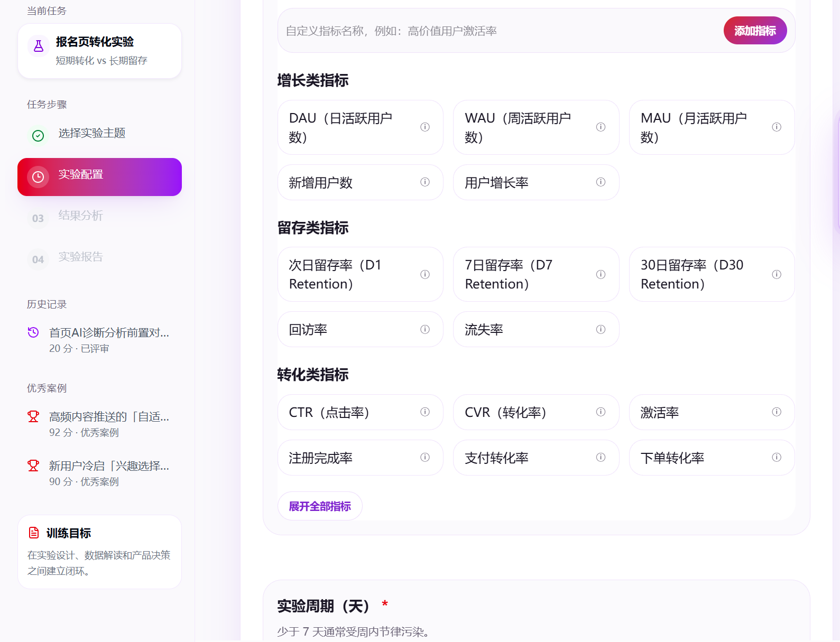Open current task card 报名页转化实验
The width and height of the screenshot is (840, 642).
pos(99,51)
